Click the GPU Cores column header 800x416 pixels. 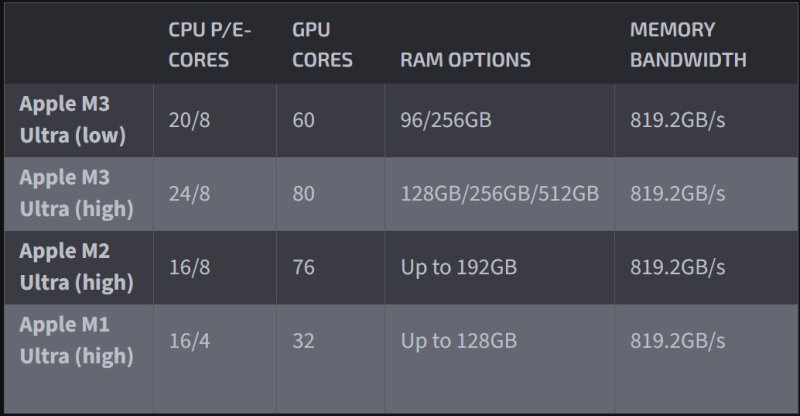(322, 45)
